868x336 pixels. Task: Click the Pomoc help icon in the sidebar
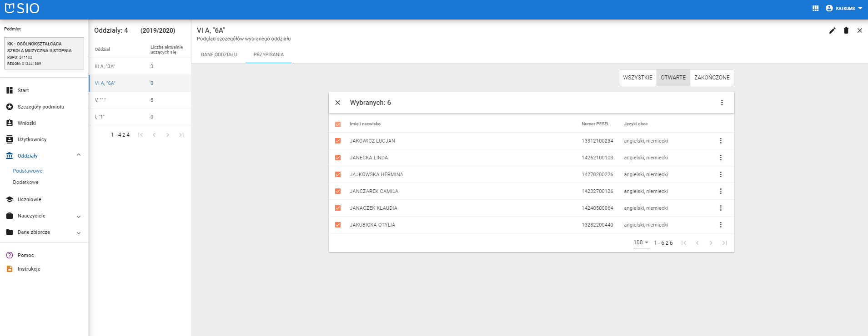10,255
